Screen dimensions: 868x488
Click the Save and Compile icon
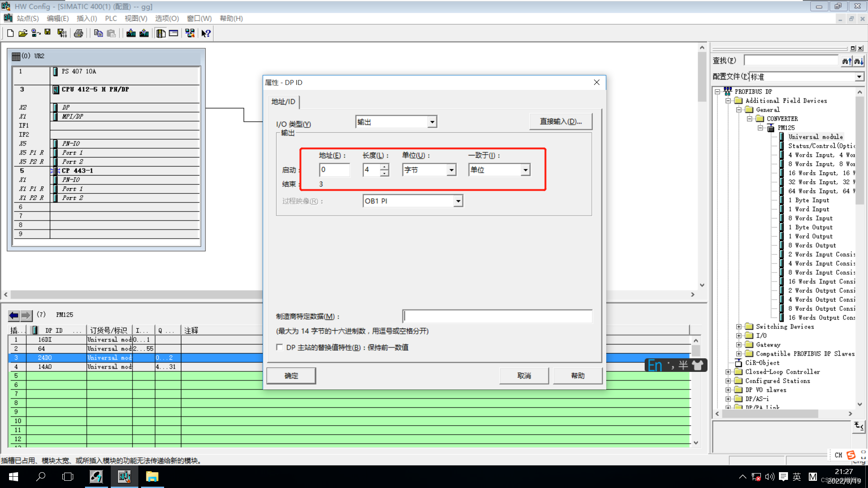point(62,33)
